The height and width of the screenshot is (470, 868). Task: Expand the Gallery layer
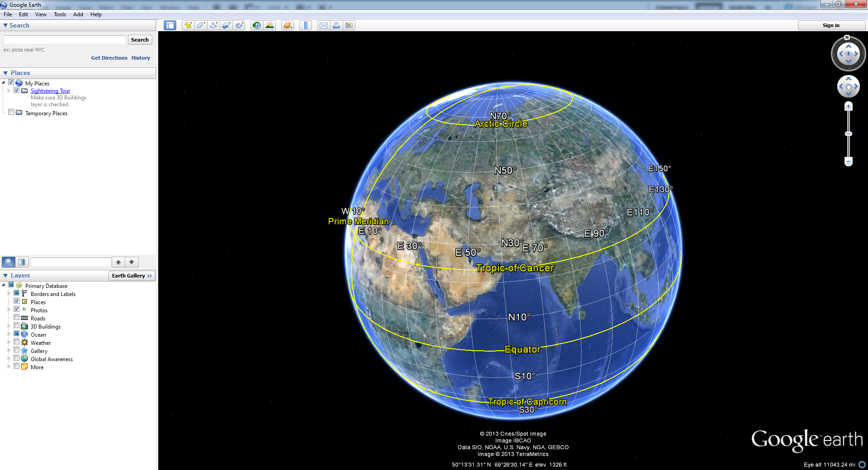pos(9,351)
